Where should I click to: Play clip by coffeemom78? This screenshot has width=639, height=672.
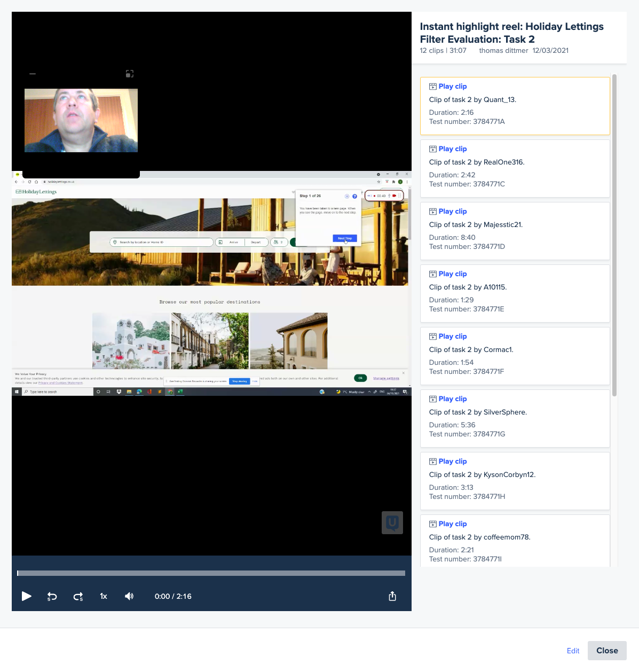452,524
